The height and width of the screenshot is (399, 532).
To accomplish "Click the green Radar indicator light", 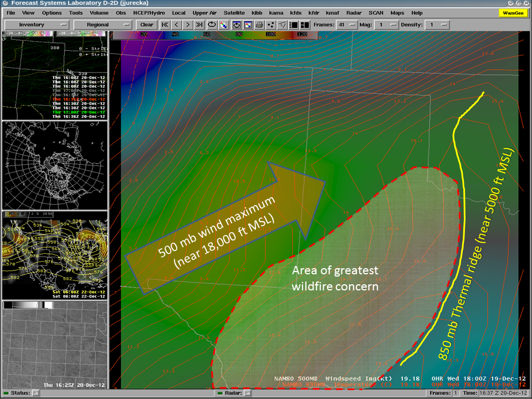I will click(220, 393).
